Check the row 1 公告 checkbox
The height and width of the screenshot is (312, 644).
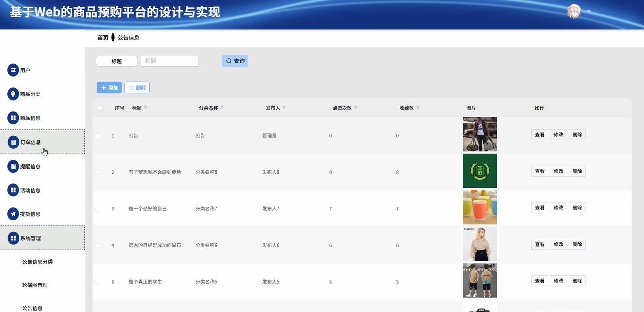coord(97,136)
